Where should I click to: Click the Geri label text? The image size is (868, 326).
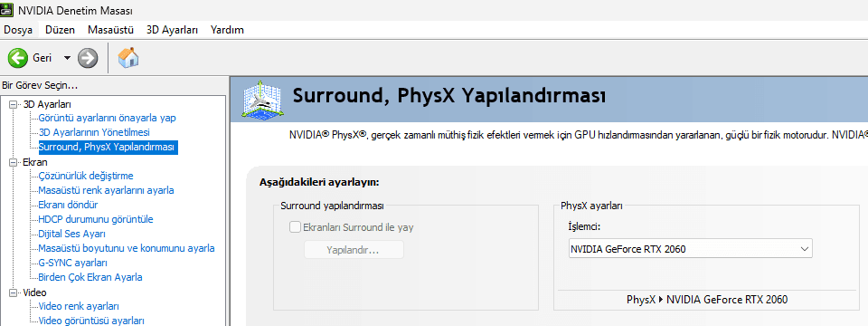pyautogui.click(x=42, y=58)
